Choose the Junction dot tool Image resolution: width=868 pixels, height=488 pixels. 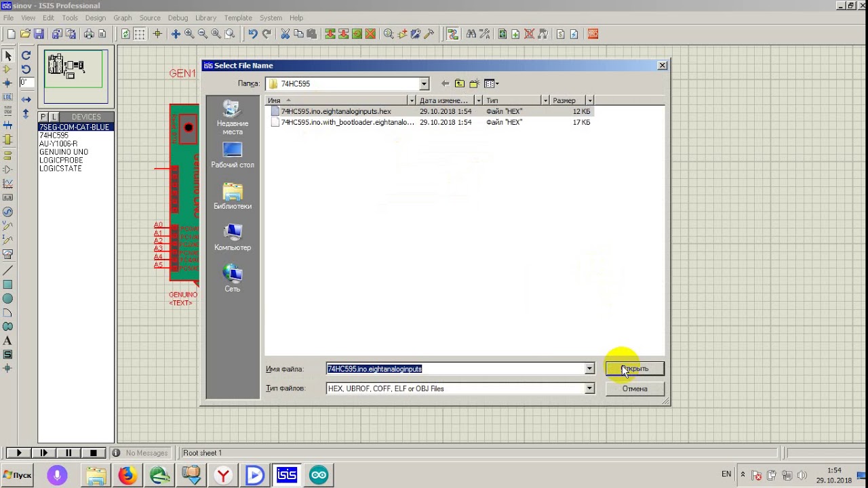point(8,83)
